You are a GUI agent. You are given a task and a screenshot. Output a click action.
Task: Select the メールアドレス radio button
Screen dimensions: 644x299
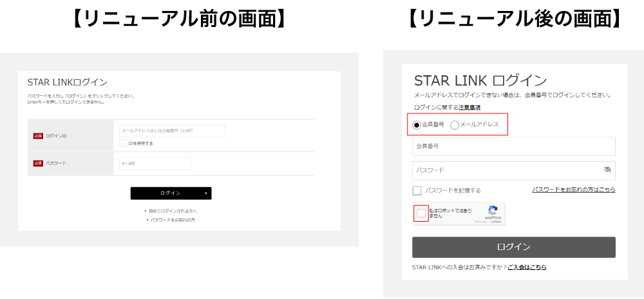click(x=455, y=124)
